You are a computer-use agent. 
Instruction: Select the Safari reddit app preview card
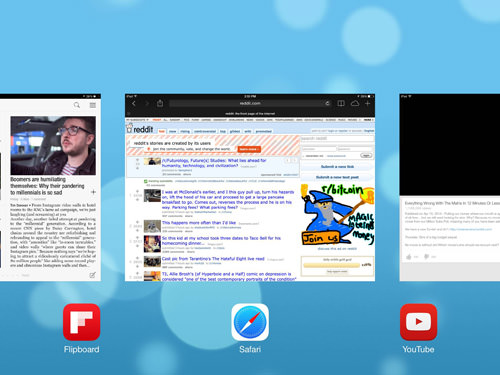coord(250,188)
